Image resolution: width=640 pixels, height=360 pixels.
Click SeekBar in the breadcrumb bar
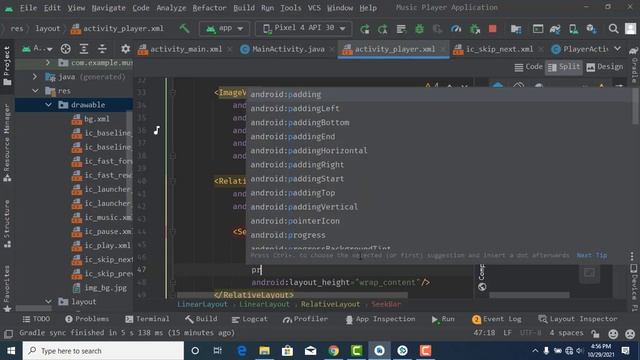click(386, 304)
